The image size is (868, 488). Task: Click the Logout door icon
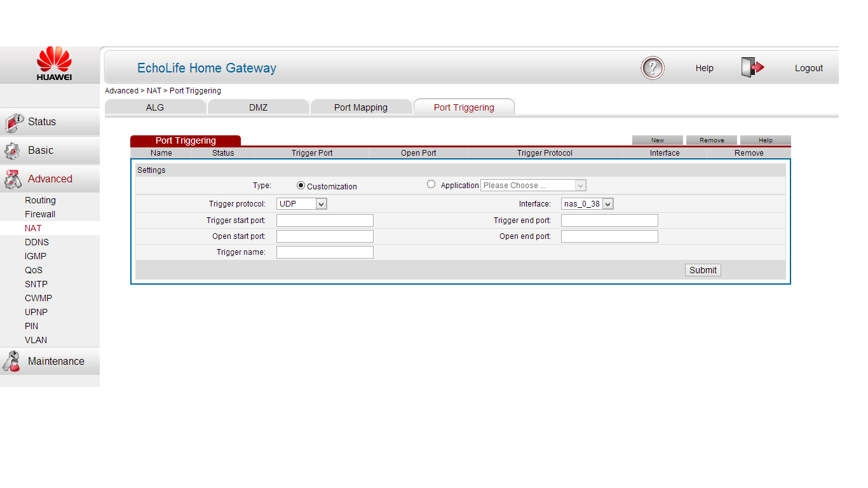pyautogui.click(x=752, y=67)
